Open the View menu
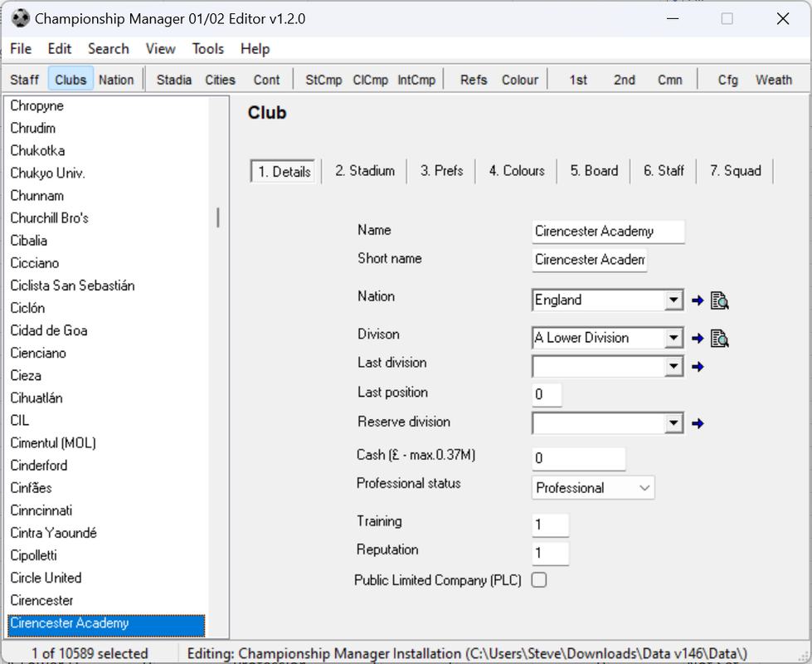The height and width of the screenshot is (664, 812). [161, 49]
